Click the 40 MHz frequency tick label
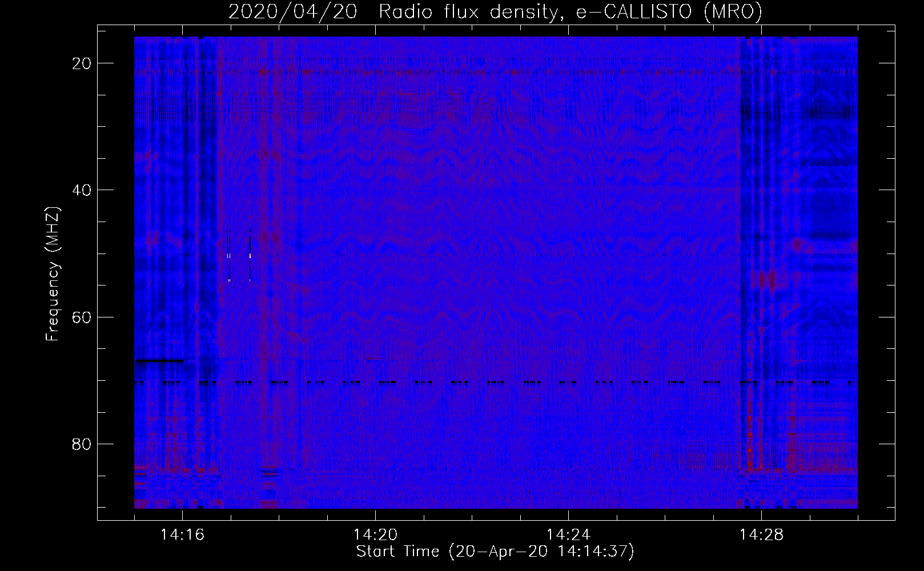Screen dimensions: 924x571 82,190
